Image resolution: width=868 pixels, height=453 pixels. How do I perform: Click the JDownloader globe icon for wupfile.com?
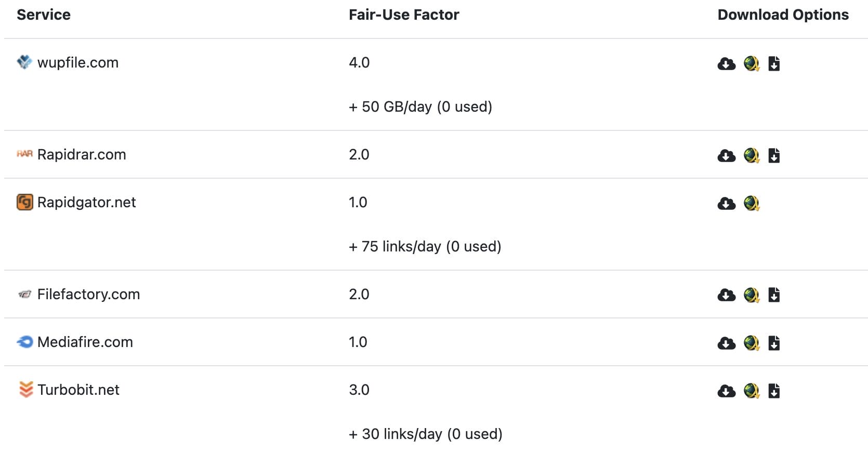pyautogui.click(x=751, y=63)
